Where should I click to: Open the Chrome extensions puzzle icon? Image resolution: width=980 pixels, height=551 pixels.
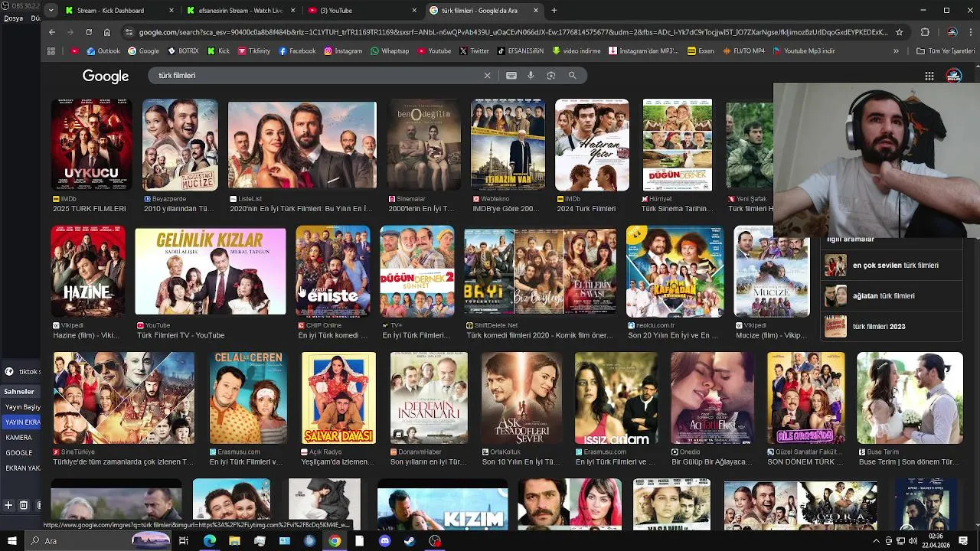pos(925,32)
